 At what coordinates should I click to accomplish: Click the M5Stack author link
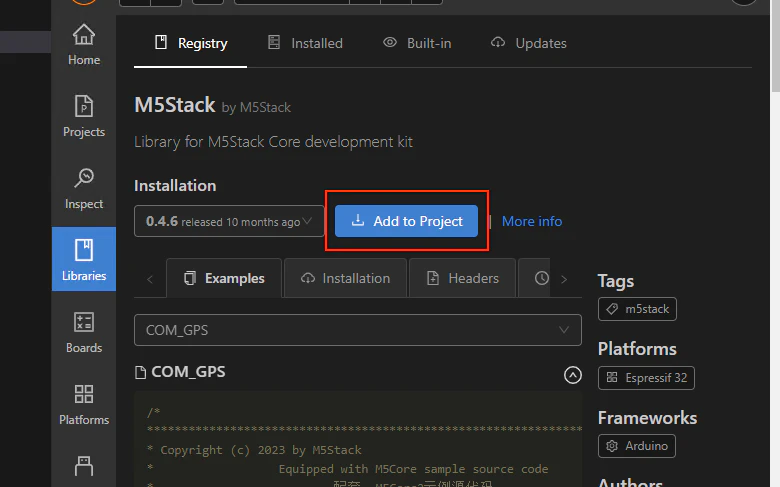tap(265, 107)
